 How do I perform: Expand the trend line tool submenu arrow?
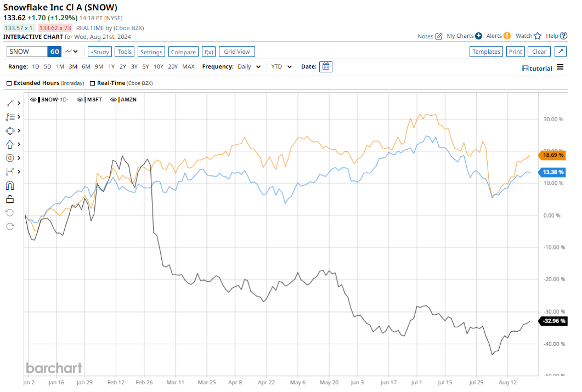pos(19,104)
